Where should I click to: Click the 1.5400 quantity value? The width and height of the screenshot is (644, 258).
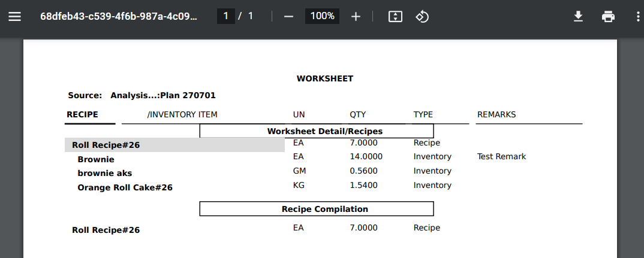click(x=363, y=185)
